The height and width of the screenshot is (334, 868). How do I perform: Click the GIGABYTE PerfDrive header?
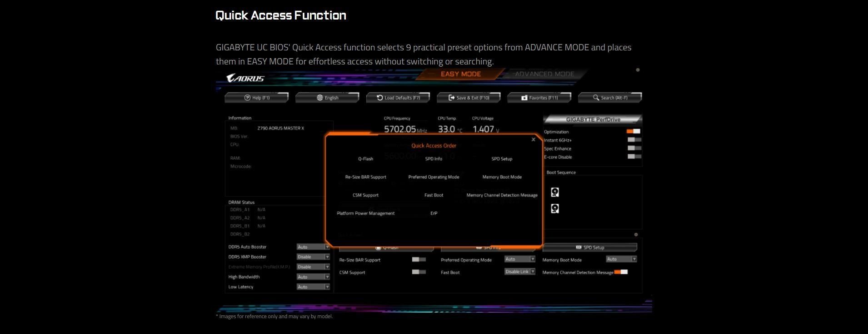(x=593, y=119)
